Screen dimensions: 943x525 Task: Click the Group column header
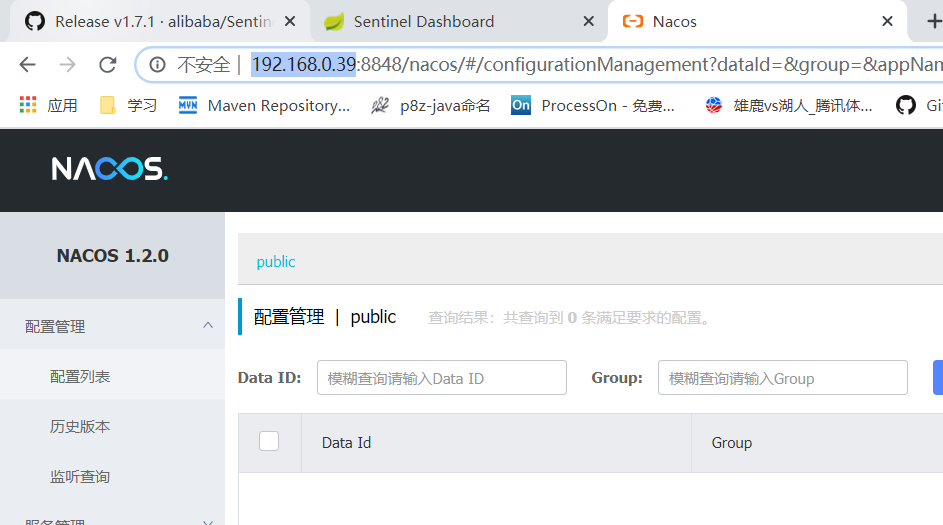732,443
